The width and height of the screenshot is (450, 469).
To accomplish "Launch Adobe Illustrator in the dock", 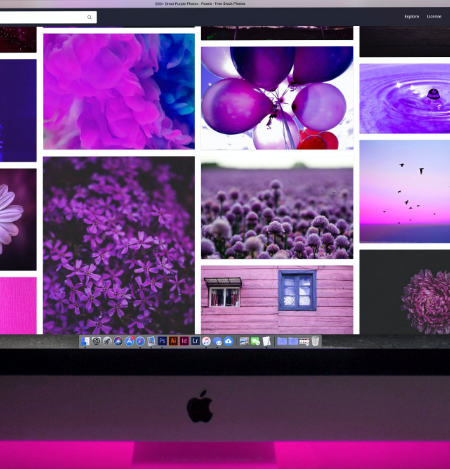I will click(173, 341).
